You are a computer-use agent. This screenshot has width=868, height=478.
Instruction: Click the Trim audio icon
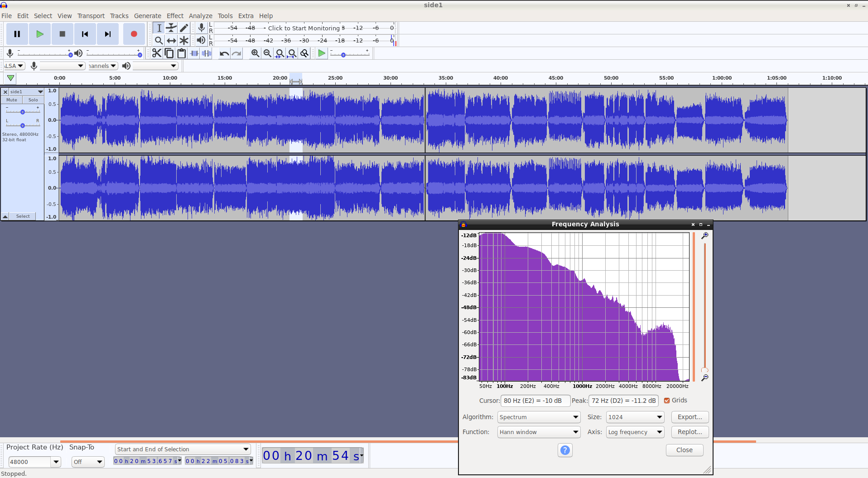coord(194,53)
